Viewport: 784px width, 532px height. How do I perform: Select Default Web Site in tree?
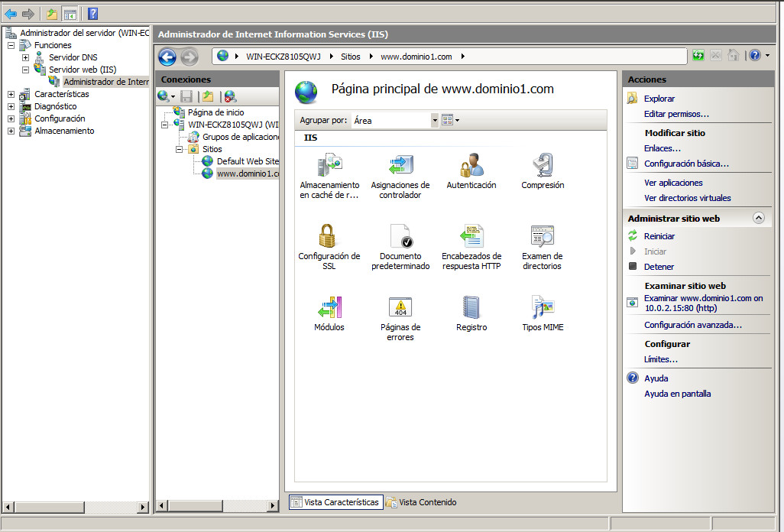click(247, 161)
